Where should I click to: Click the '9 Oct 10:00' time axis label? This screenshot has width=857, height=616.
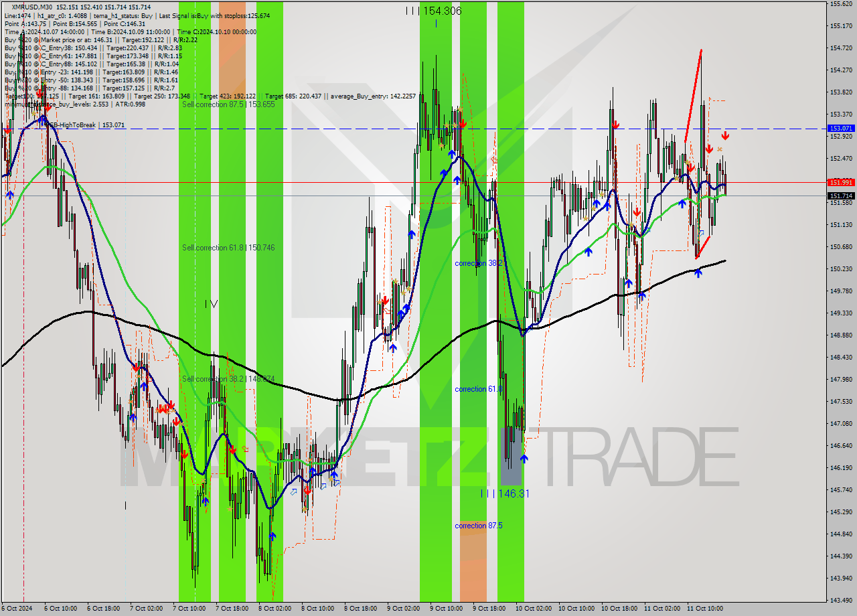(446, 609)
